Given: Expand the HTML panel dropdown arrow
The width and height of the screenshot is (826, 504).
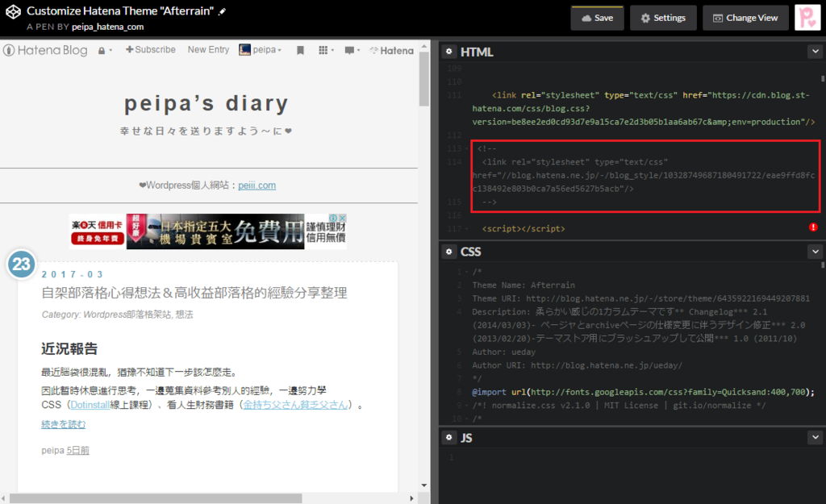Looking at the screenshot, I should tap(815, 51).
